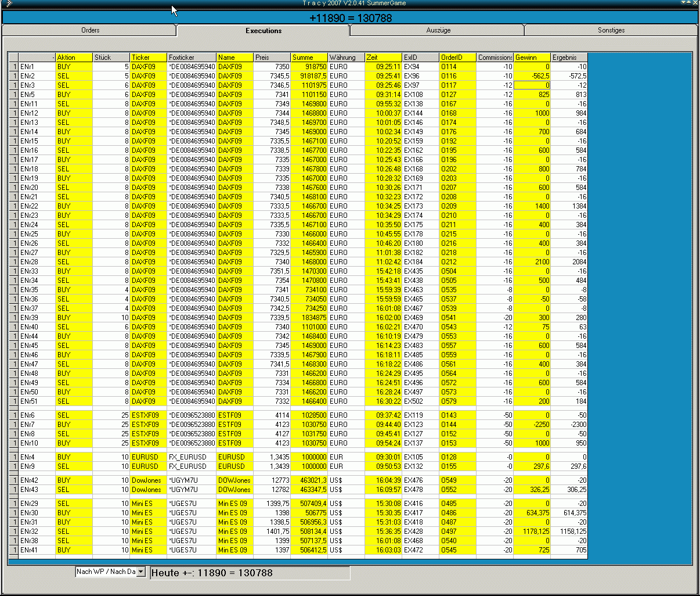Open the sort dropdown 'Nach WP / Nach Da'
The image size is (700, 596).
(x=140, y=572)
